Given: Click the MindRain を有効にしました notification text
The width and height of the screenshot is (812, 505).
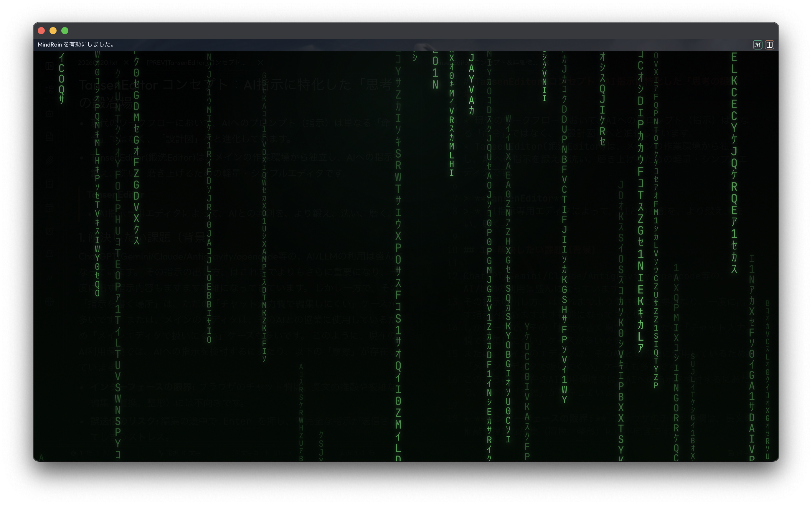Looking at the screenshot, I should tap(76, 44).
